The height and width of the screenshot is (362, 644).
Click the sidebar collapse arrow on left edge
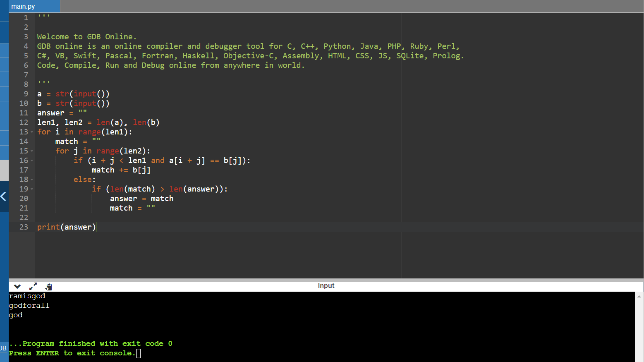(x=4, y=197)
